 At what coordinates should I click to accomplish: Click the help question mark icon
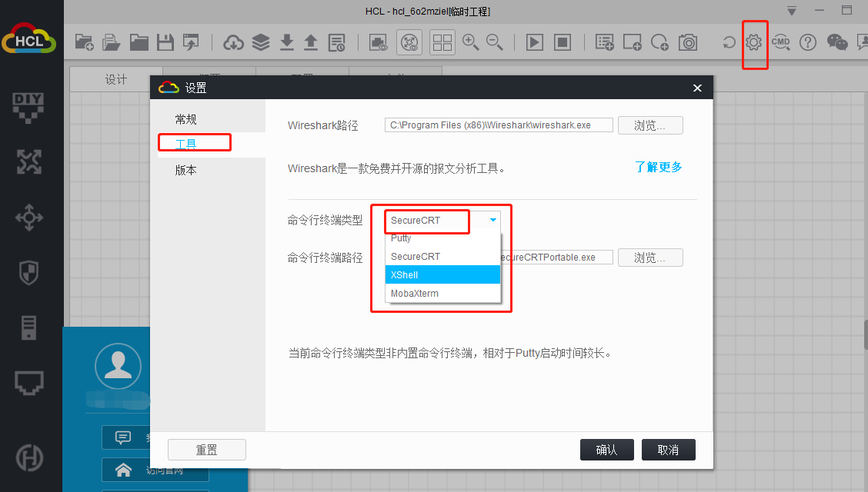point(808,42)
